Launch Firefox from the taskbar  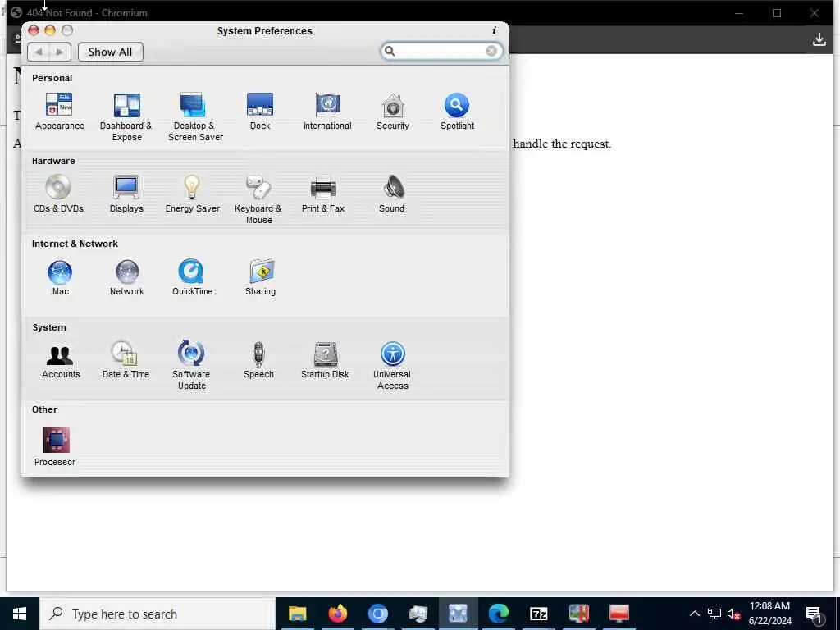click(337, 614)
